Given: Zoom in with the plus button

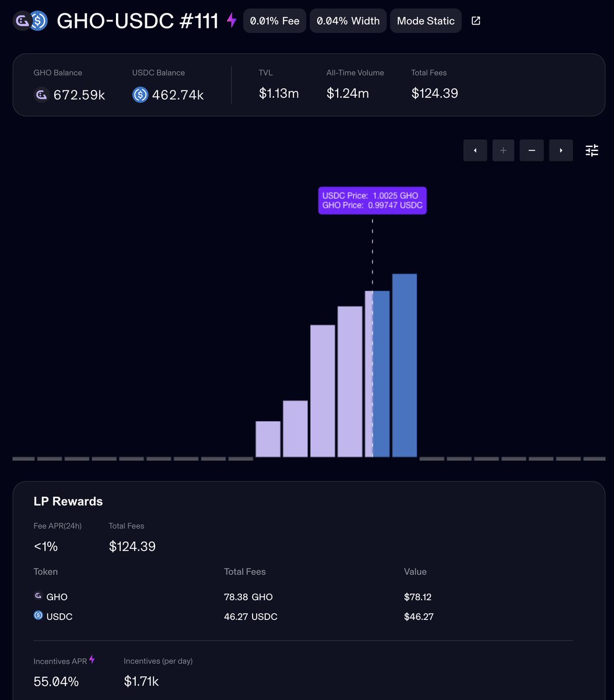Looking at the screenshot, I should [x=503, y=150].
